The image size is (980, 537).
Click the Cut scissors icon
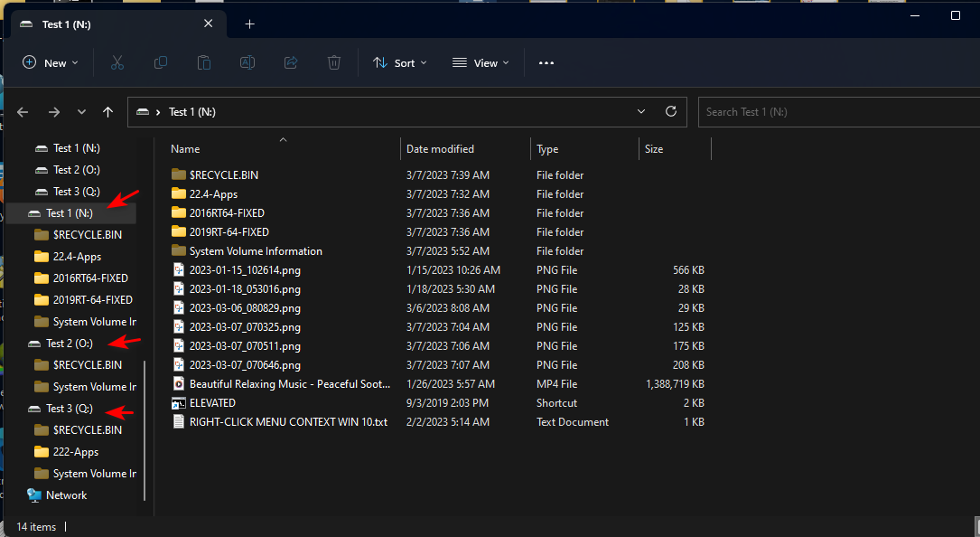click(117, 62)
